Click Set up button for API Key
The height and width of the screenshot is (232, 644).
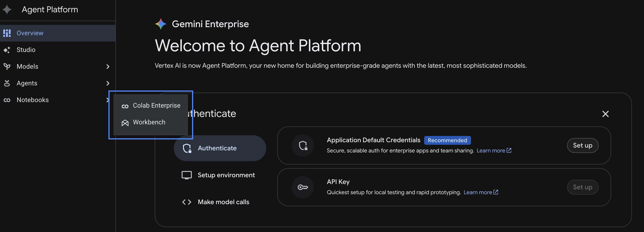point(583,187)
